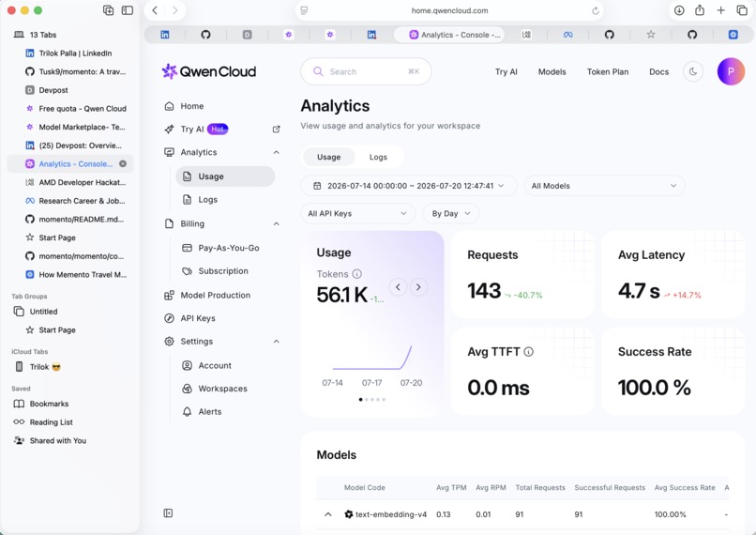Viewport: 756px width, 535px height.
Task: Switch to the Usage tab
Action: click(x=329, y=157)
